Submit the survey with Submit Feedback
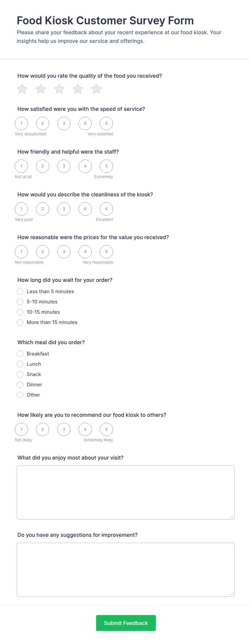Screen dimensions: 249x644 126,623
